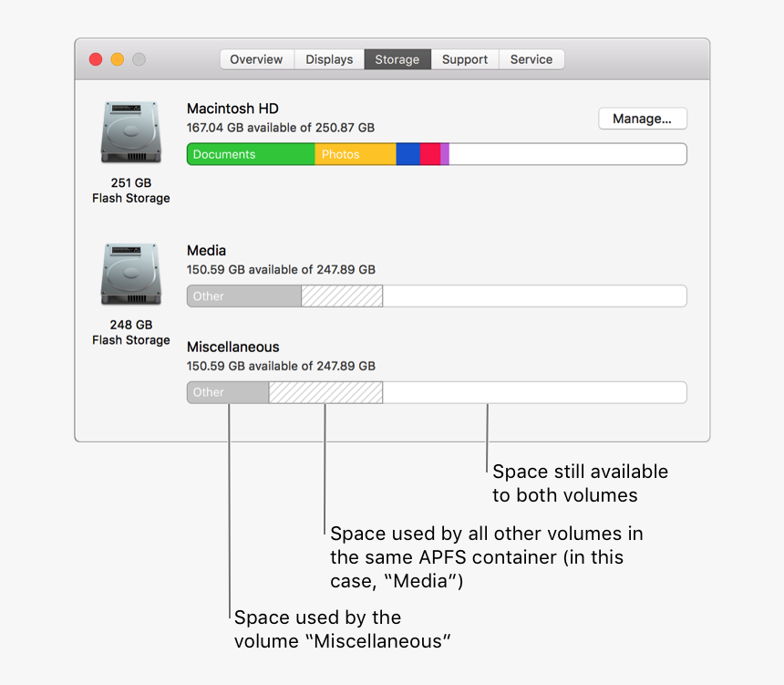Minimize the window with the yellow button

click(117, 57)
